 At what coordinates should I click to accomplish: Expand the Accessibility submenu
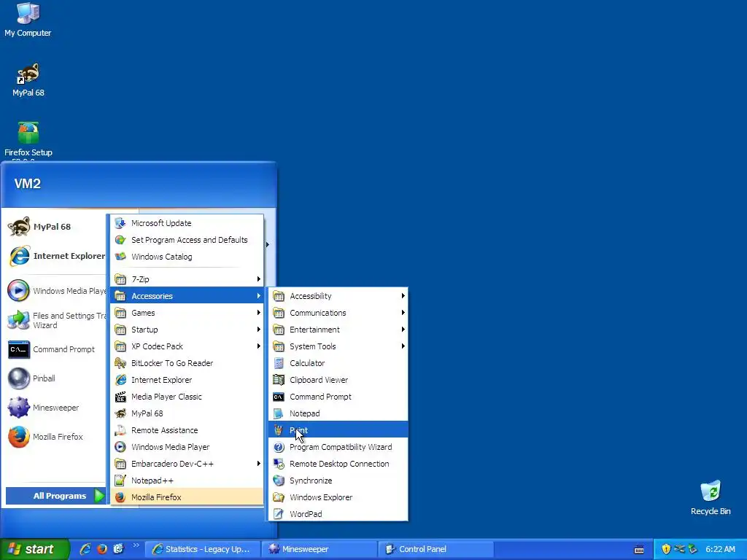pyautogui.click(x=338, y=296)
